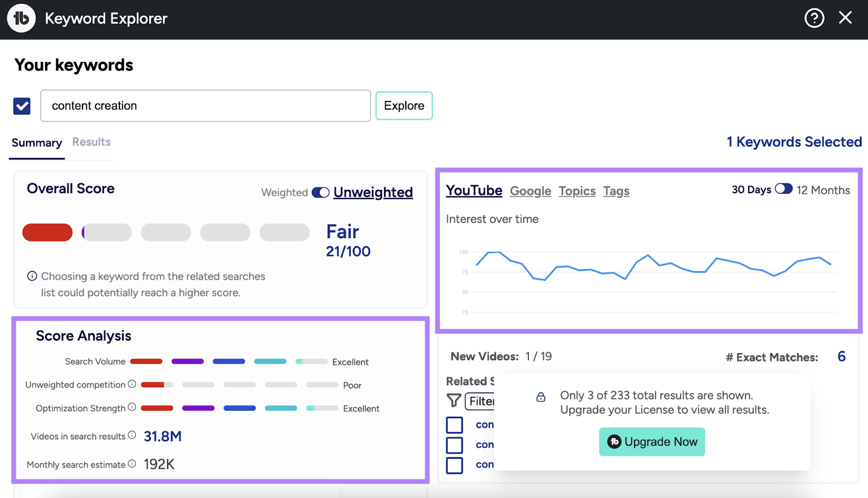Select the Google trends tab
868x498 pixels.
(531, 191)
